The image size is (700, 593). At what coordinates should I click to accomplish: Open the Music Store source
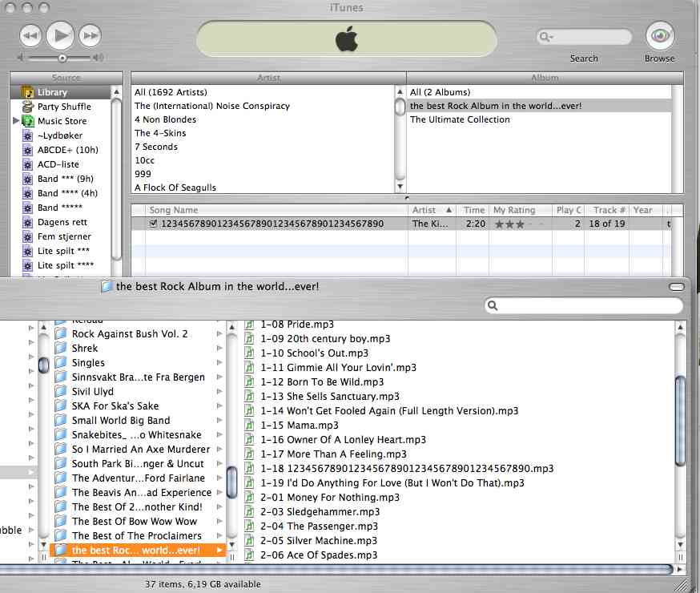coord(62,121)
